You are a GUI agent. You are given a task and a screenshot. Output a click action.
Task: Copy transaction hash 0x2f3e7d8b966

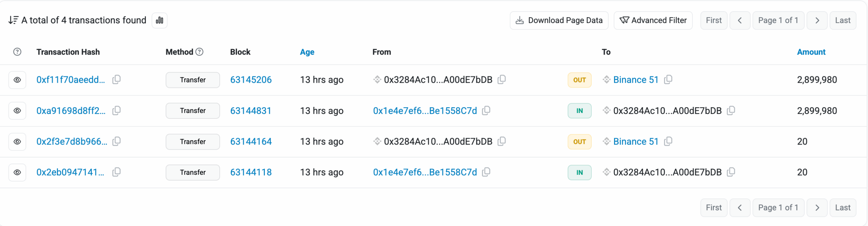[x=116, y=141]
